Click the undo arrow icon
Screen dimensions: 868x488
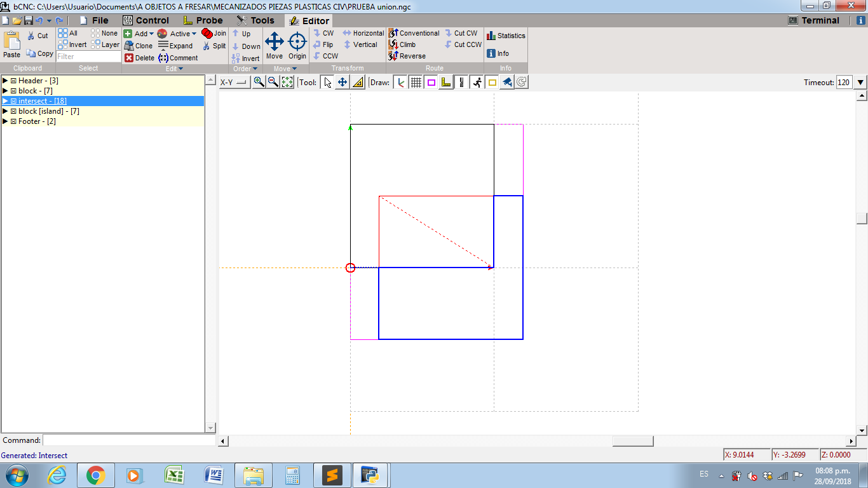[x=39, y=20]
